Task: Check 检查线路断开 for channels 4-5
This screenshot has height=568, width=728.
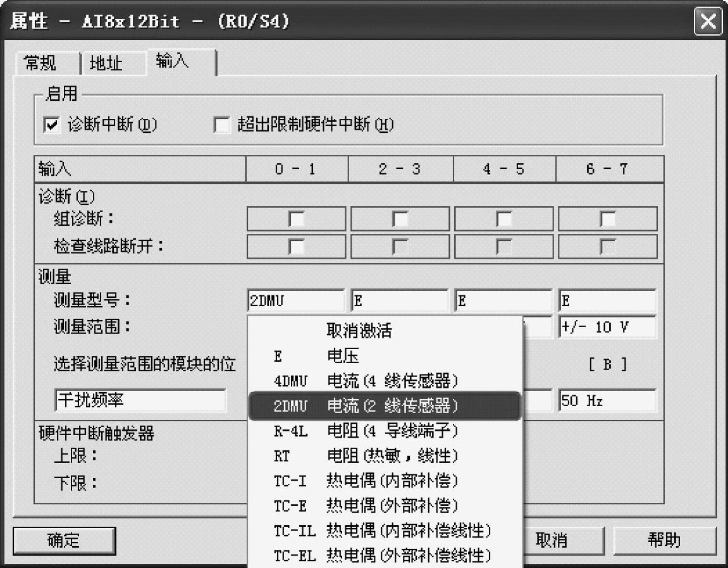Action: 503,246
